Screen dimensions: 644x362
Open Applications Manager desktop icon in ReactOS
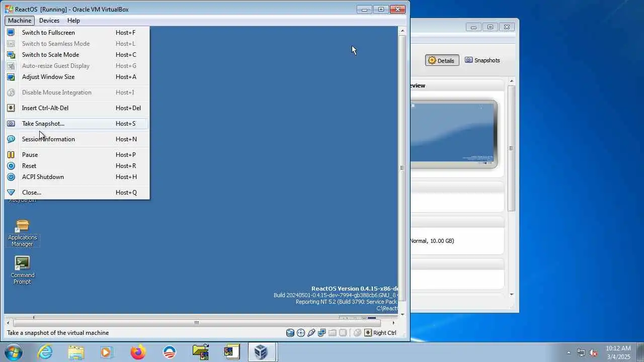(22, 233)
